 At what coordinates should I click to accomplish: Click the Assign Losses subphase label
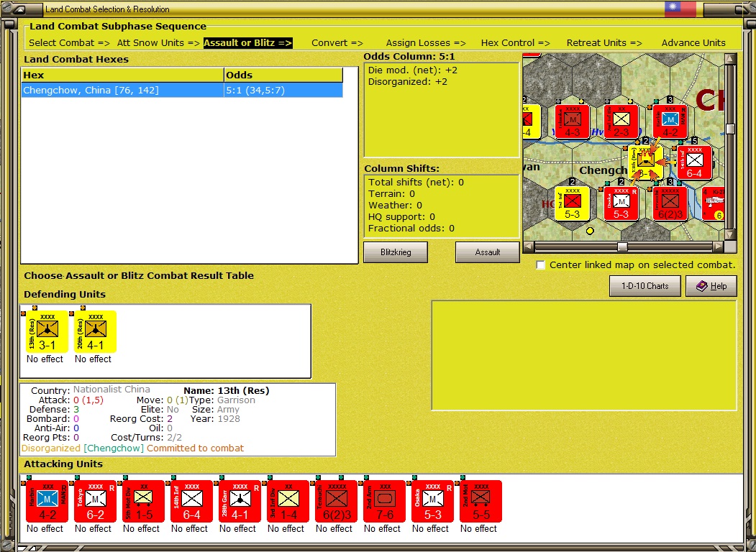[426, 43]
